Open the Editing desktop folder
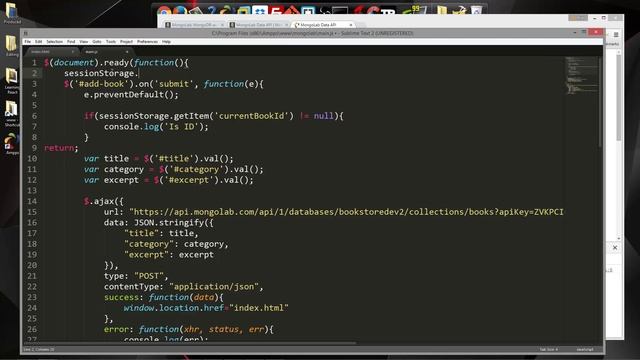Image resolution: width=640 pixels, height=360 pixels. (11, 45)
